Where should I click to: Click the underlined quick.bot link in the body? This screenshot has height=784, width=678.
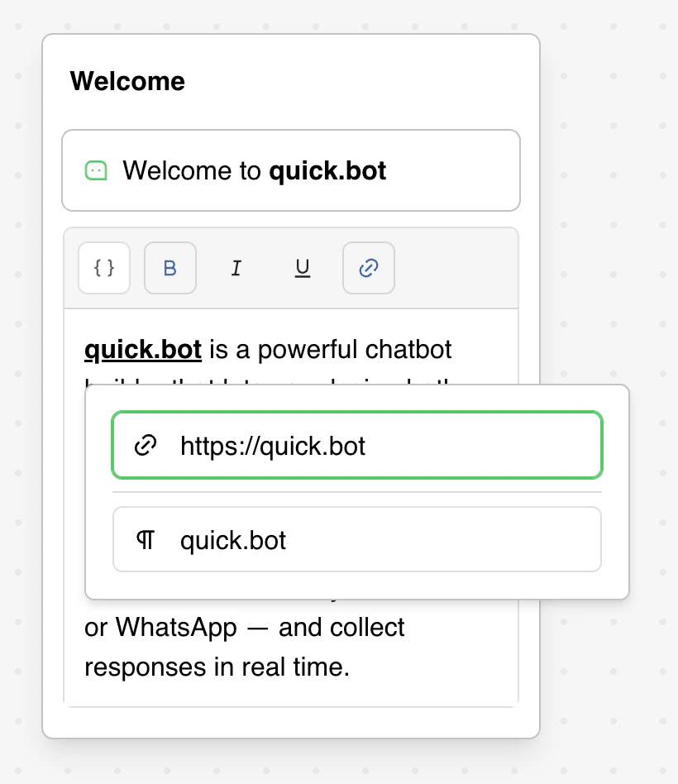[x=142, y=349]
